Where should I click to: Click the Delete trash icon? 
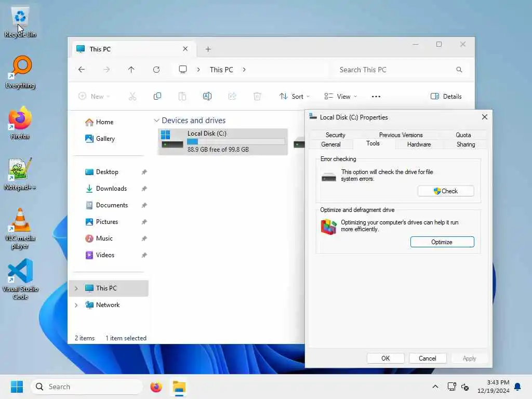coord(257,96)
